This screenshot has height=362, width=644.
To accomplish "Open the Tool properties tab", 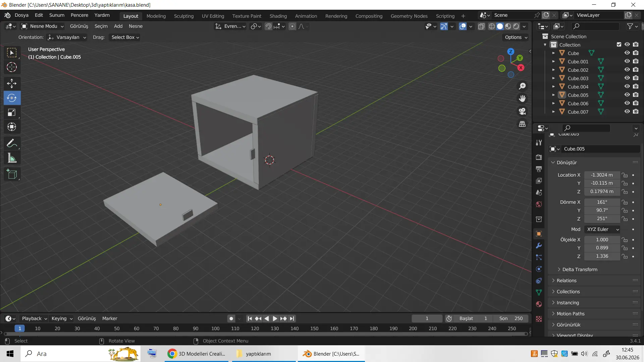I will click(539, 142).
